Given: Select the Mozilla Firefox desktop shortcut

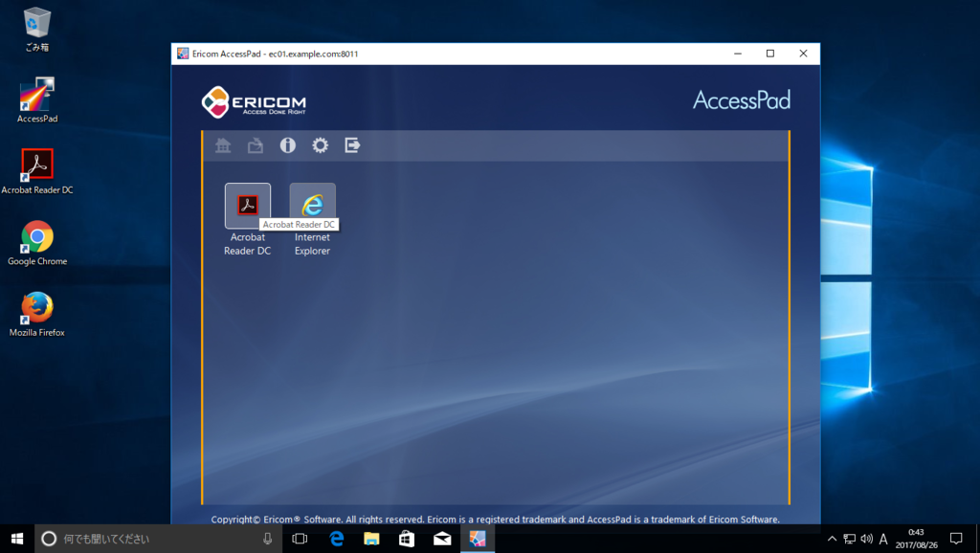Looking at the screenshot, I should pos(37,315).
